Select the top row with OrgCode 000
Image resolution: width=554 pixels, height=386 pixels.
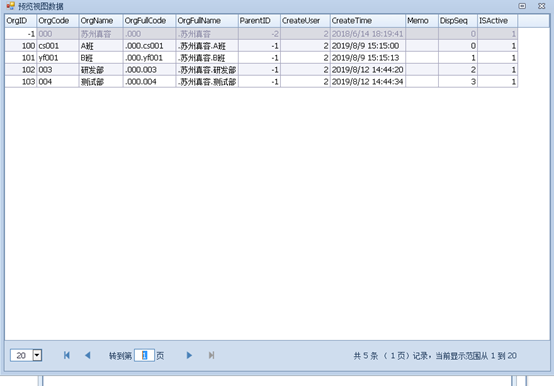[x=261, y=34]
